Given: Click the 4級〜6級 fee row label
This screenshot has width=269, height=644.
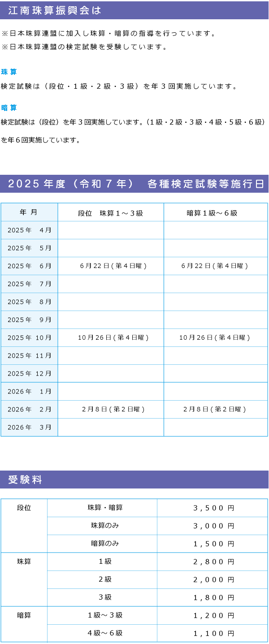Looking at the screenshot, I should 105,633.
